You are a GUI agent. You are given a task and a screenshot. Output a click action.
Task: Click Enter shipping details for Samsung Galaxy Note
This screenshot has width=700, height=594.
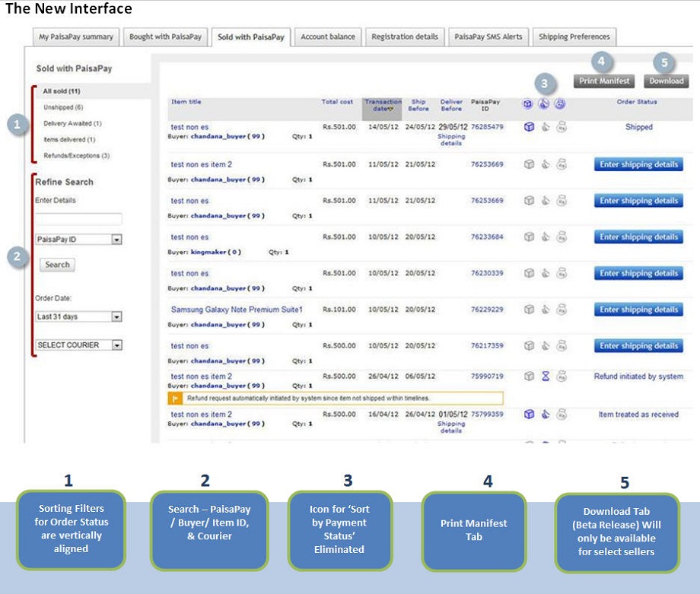(x=638, y=310)
